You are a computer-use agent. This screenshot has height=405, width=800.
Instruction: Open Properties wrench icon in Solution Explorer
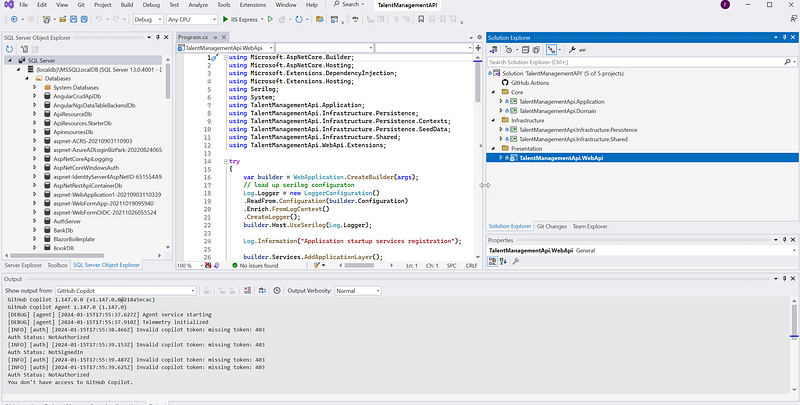click(x=572, y=49)
